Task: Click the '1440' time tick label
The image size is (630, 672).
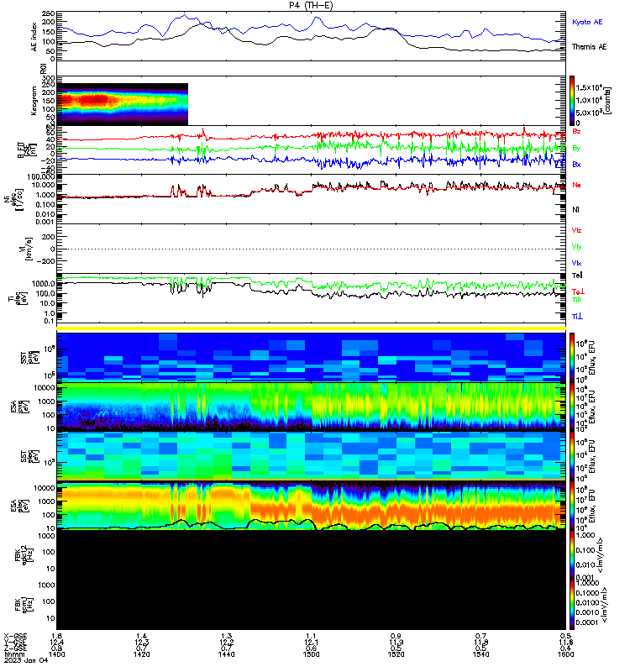Action: (226, 654)
